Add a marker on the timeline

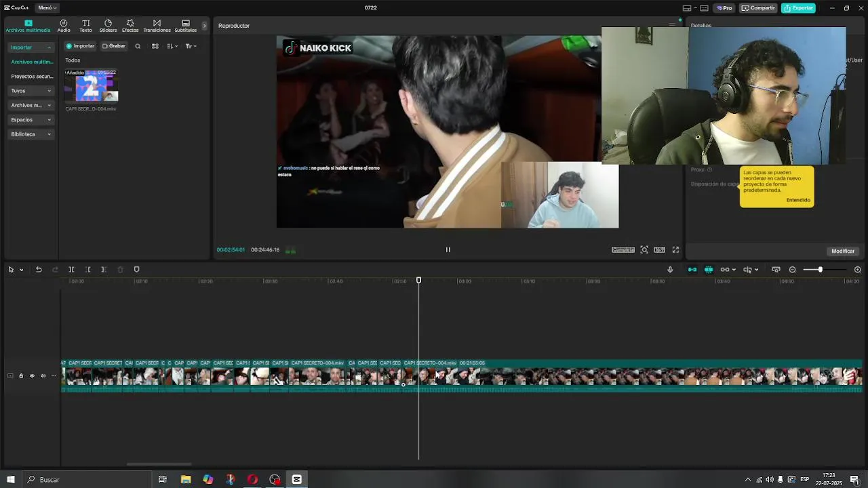click(x=136, y=270)
